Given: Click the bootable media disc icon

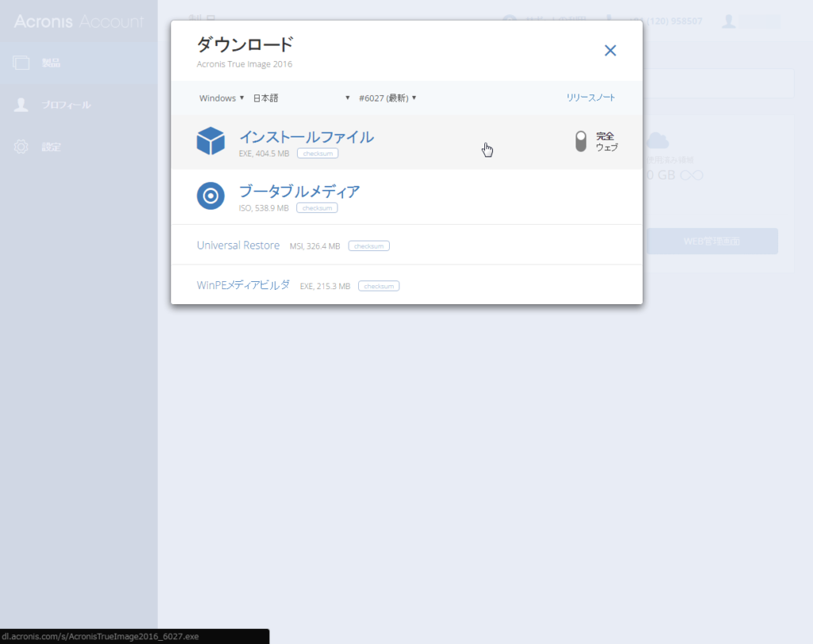Looking at the screenshot, I should point(210,195).
